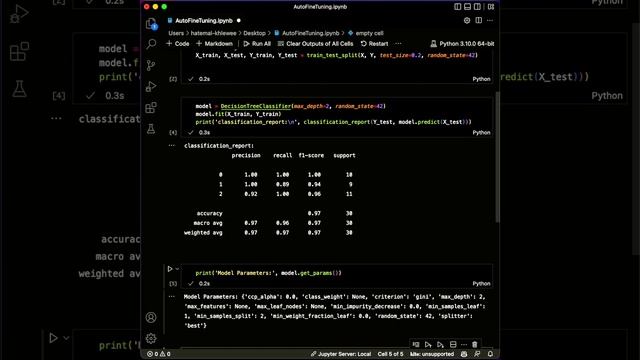The width and height of the screenshot is (640, 360).
Task: Split the editor to the right
Action: (x=478, y=20)
